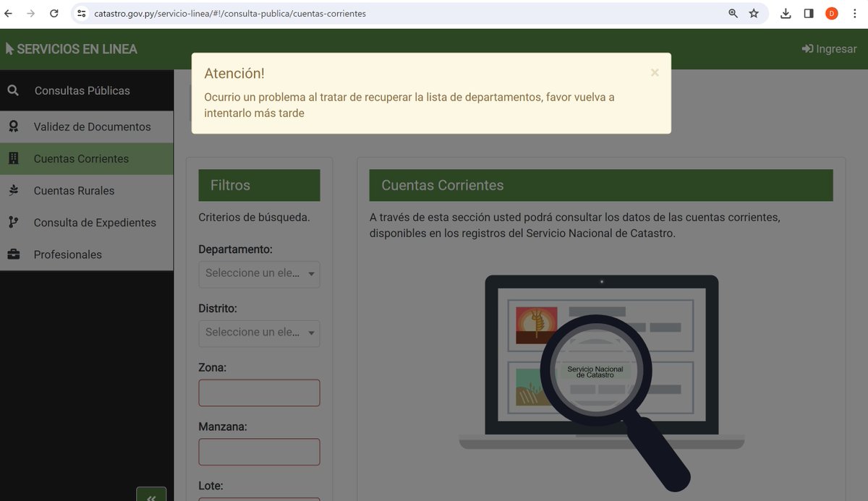Click the SERVICIOS EN LINEA header title
The height and width of the screenshot is (501, 868).
[71, 49]
